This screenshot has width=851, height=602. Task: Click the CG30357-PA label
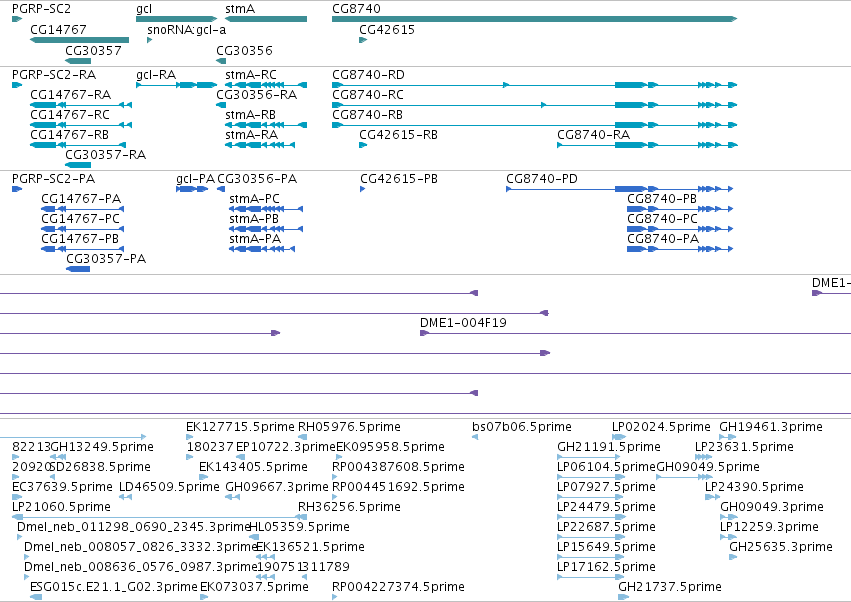tap(106, 259)
